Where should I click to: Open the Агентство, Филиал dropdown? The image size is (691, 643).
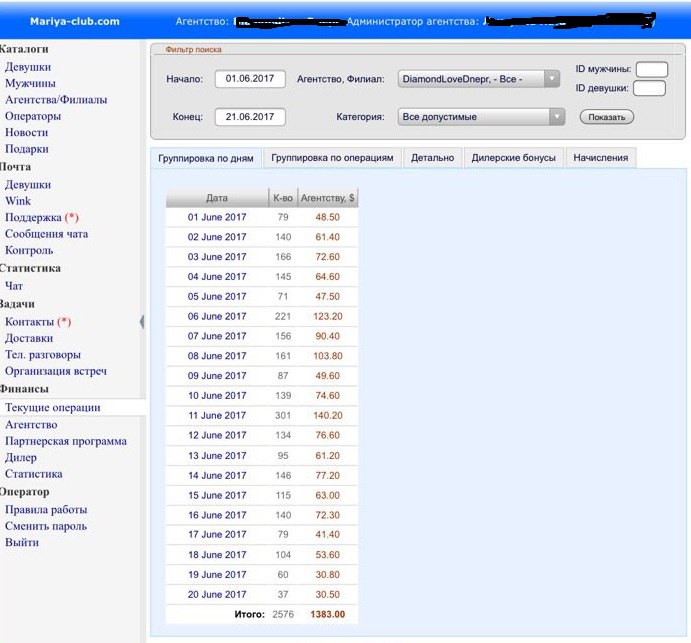click(x=479, y=79)
